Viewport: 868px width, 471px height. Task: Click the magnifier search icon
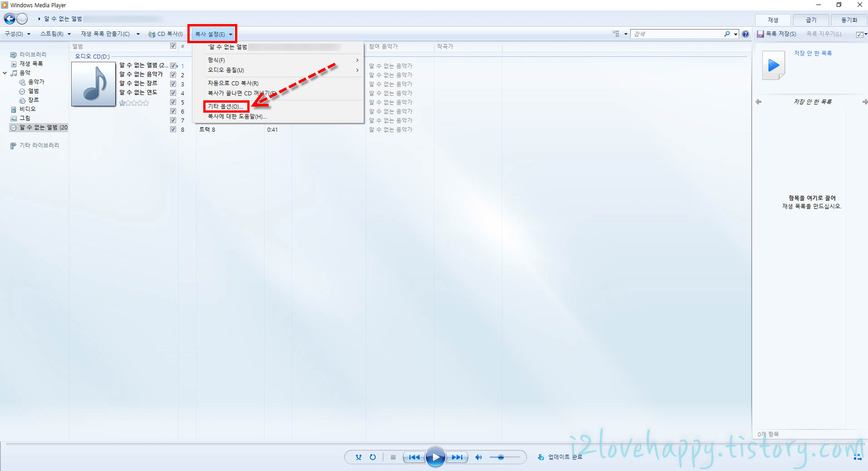click(727, 34)
